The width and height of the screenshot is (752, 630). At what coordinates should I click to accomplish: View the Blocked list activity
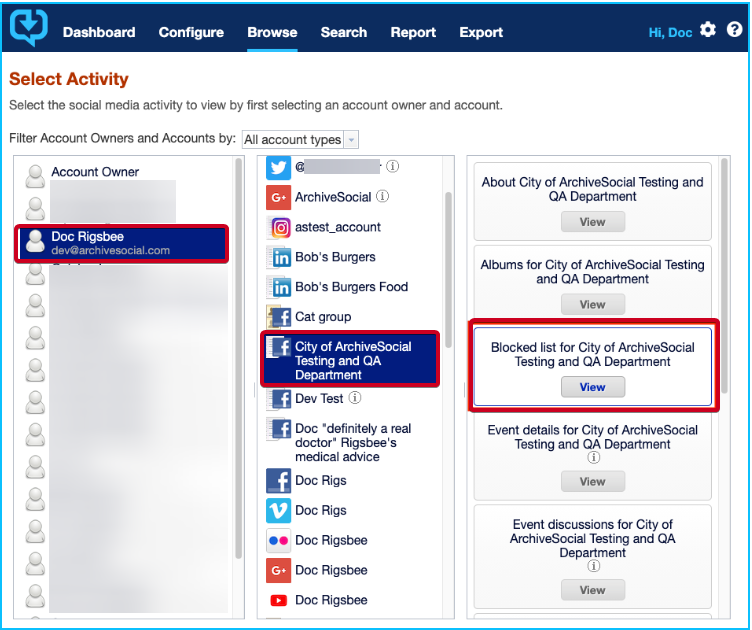tap(593, 387)
